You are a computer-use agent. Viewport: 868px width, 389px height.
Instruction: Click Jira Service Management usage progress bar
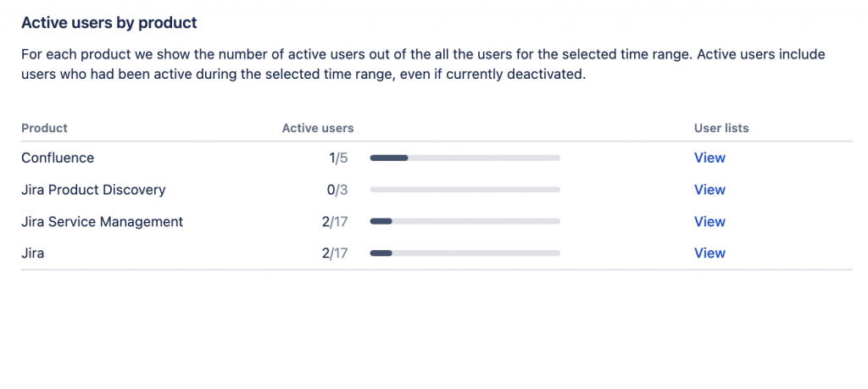point(465,222)
